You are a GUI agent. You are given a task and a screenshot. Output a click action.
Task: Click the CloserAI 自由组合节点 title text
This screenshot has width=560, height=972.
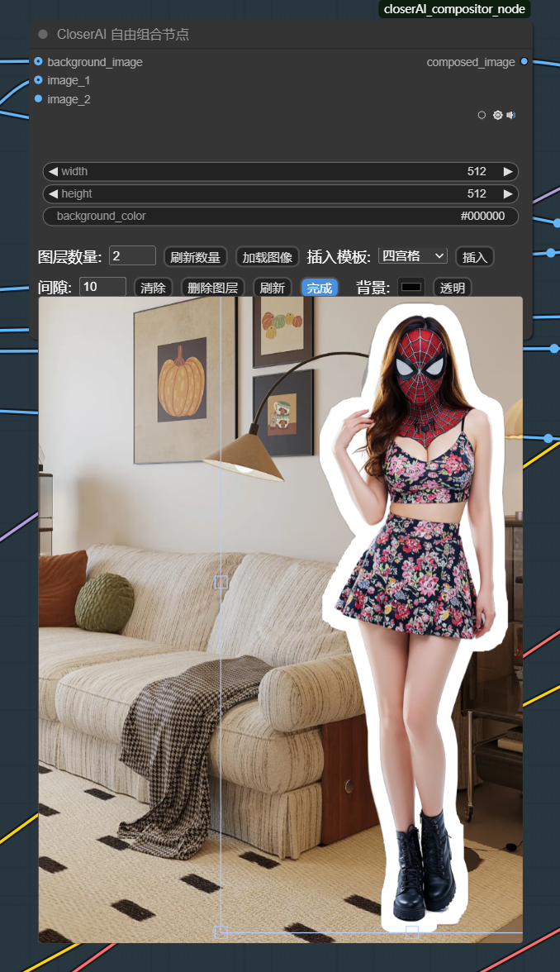[123, 35]
